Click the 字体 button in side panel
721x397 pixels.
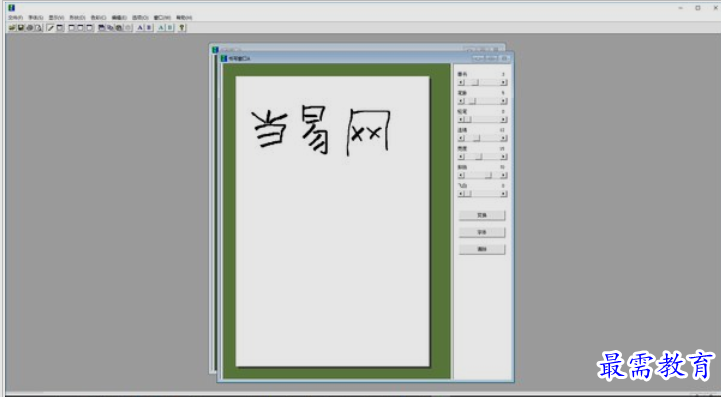(481, 232)
